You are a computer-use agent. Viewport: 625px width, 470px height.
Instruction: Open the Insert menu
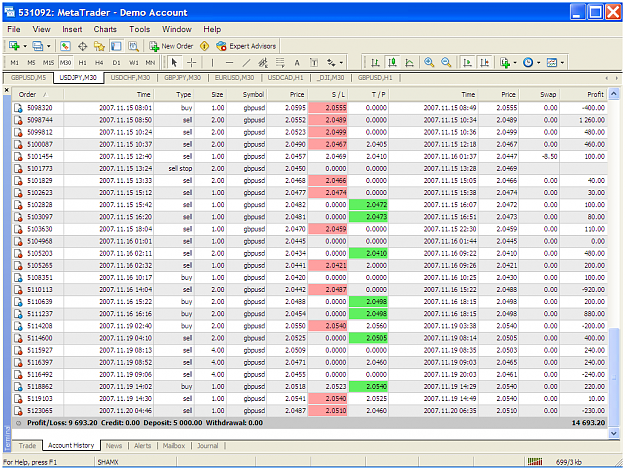(72, 29)
